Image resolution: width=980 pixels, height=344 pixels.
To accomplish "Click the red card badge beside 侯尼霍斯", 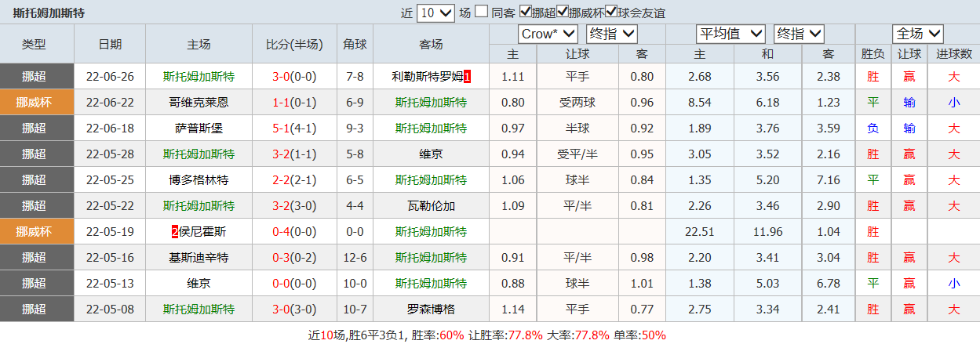I will point(175,232).
